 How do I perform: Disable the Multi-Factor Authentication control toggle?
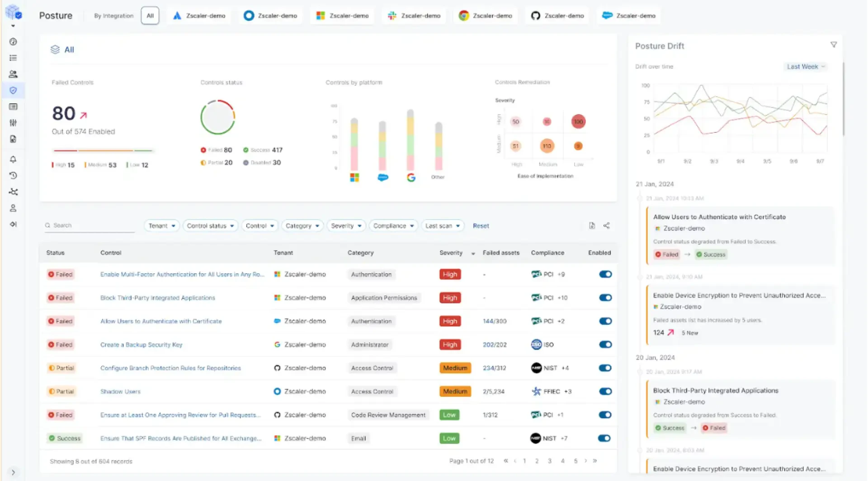point(605,274)
